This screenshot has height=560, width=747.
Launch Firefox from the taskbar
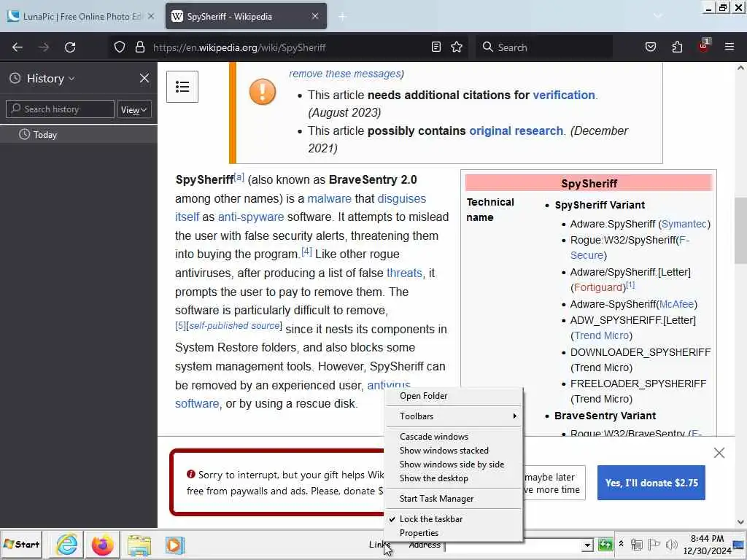(102, 545)
